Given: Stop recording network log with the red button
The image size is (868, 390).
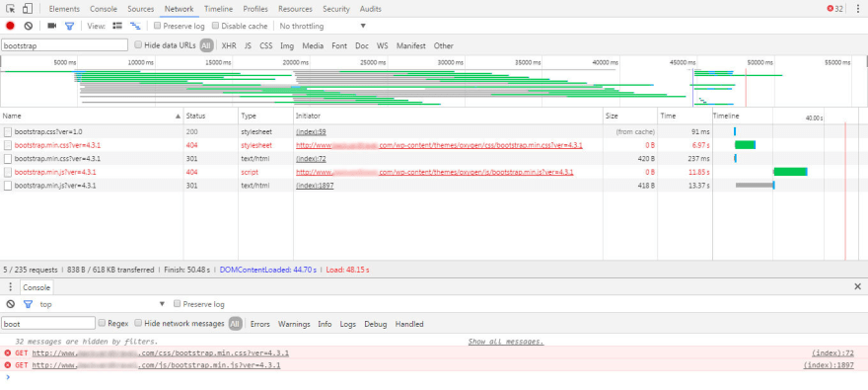Looking at the screenshot, I should pos(10,26).
